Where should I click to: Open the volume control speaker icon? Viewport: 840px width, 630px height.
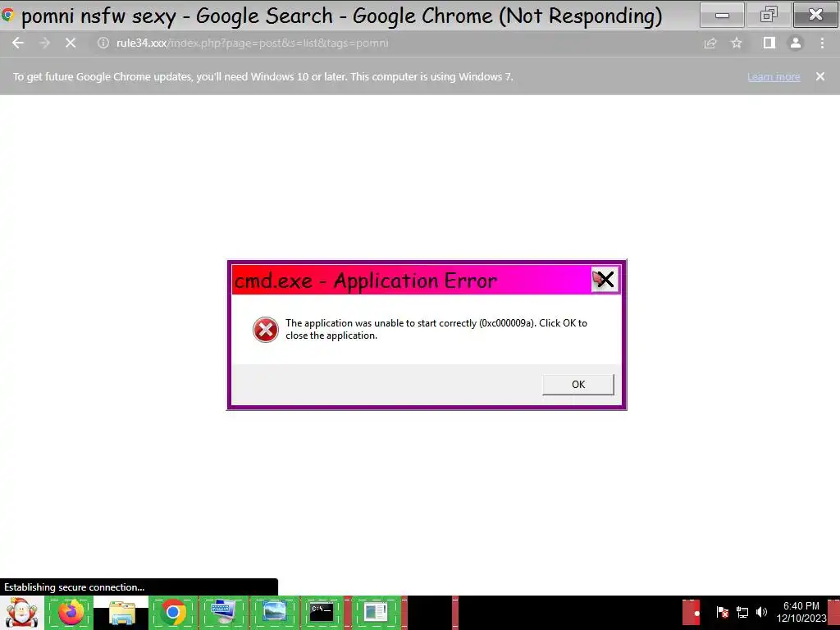click(761, 612)
